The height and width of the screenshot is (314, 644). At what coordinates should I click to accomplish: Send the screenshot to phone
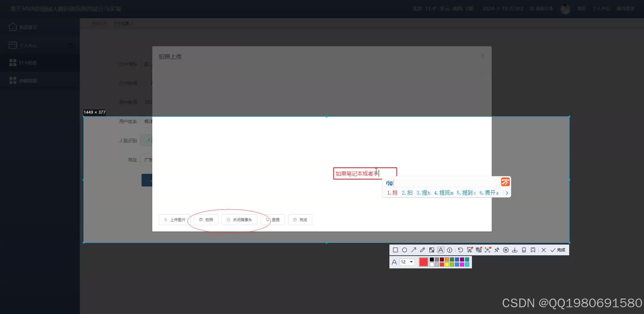pyautogui.click(x=524, y=250)
